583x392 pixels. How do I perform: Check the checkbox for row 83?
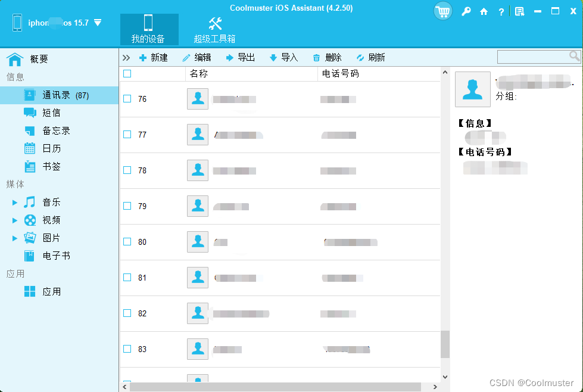tap(127, 349)
